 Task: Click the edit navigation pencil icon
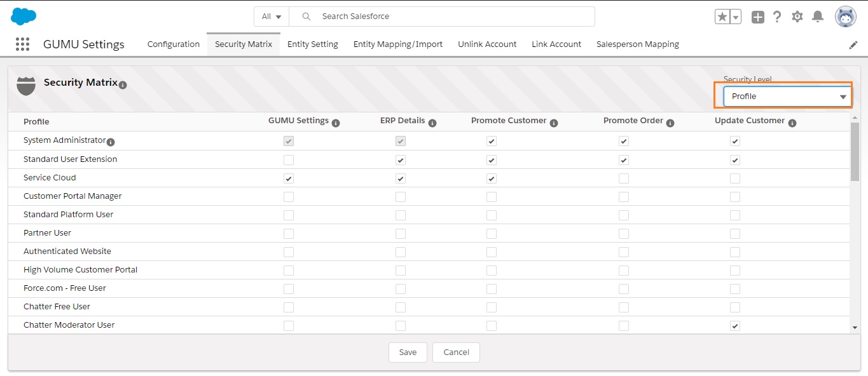click(x=853, y=44)
